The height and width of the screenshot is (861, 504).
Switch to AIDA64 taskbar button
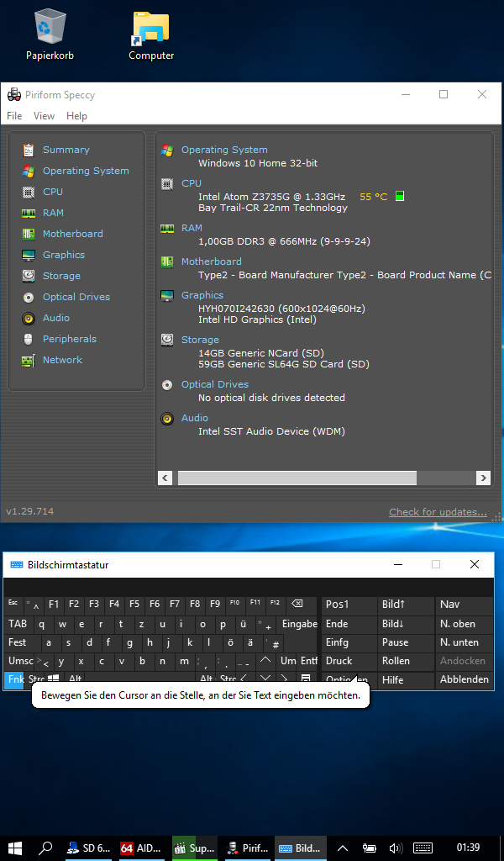click(141, 848)
